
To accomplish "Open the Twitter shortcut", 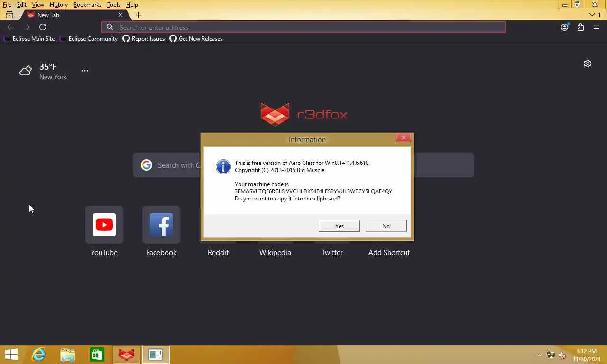I will tap(332, 252).
